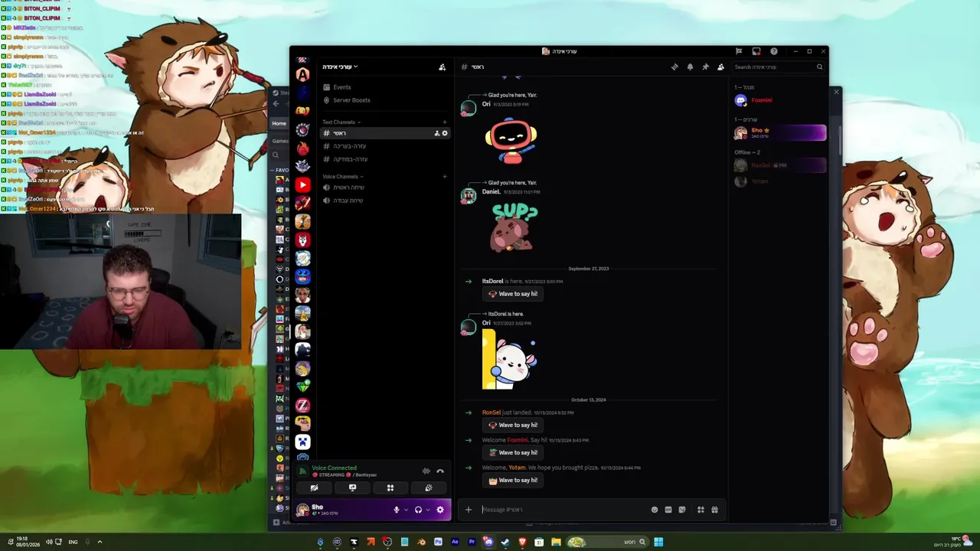Toggle the member list icon
The width and height of the screenshot is (980, 551).
click(720, 67)
